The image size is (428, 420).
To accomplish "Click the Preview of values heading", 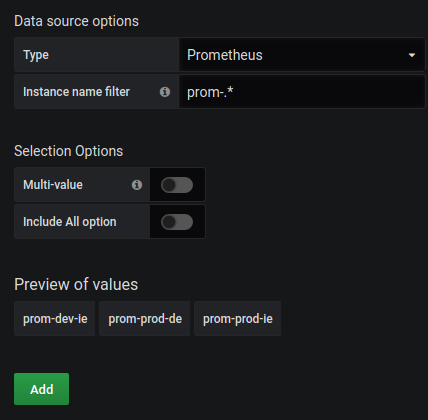I will [x=76, y=284].
